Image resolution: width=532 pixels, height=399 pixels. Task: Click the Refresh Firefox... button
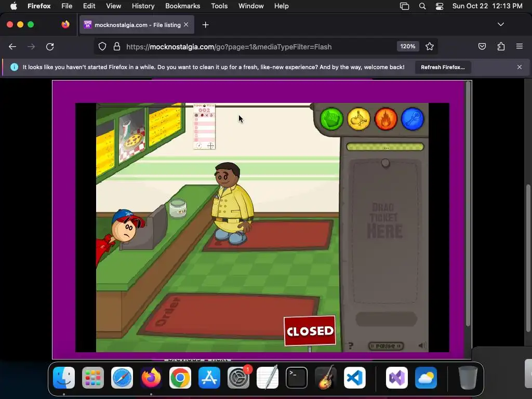[x=443, y=67]
